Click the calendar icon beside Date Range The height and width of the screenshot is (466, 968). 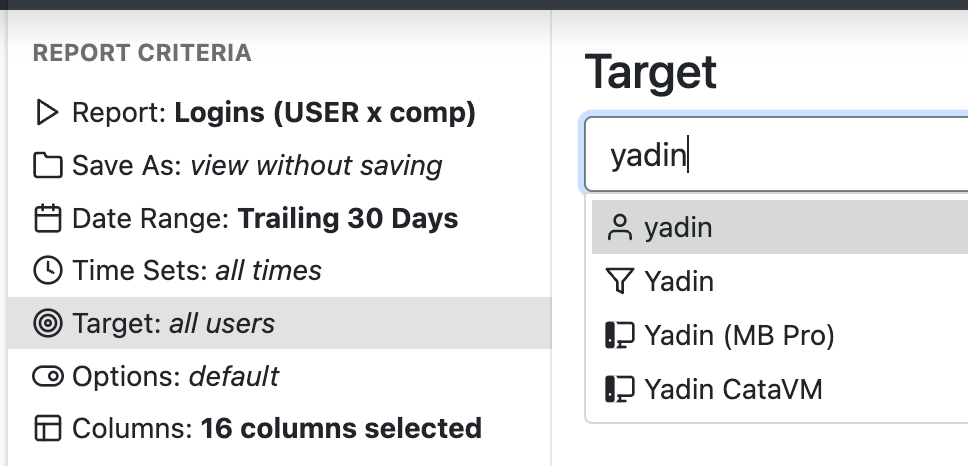click(x=47, y=219)
